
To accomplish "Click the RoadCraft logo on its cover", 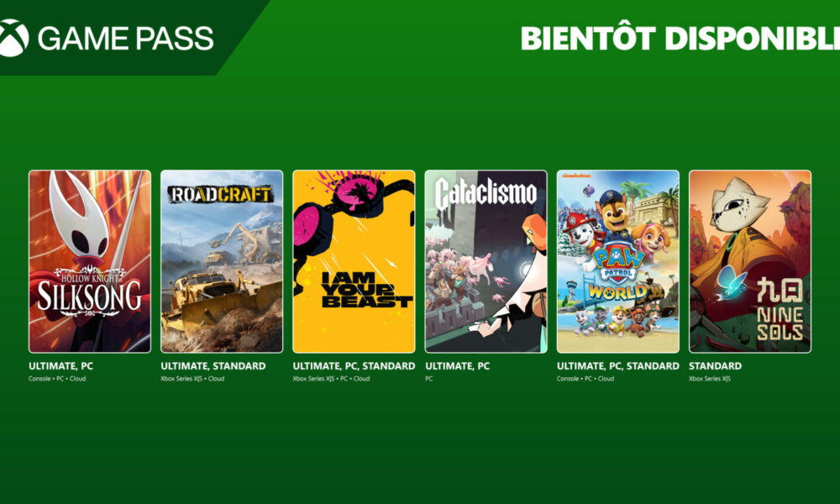I will point(220,194).
